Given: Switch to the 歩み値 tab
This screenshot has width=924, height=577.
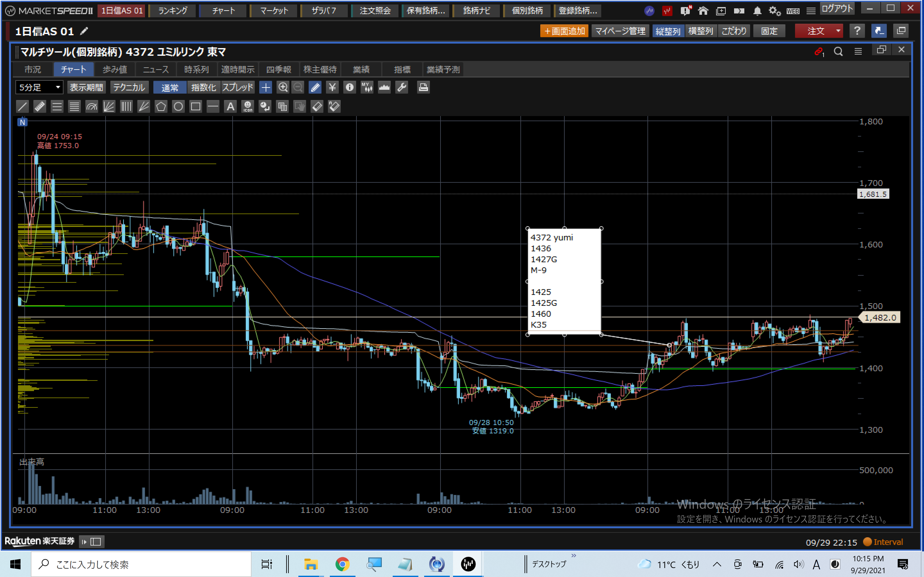Looking at the screenshot, I should tap(115, 70).
